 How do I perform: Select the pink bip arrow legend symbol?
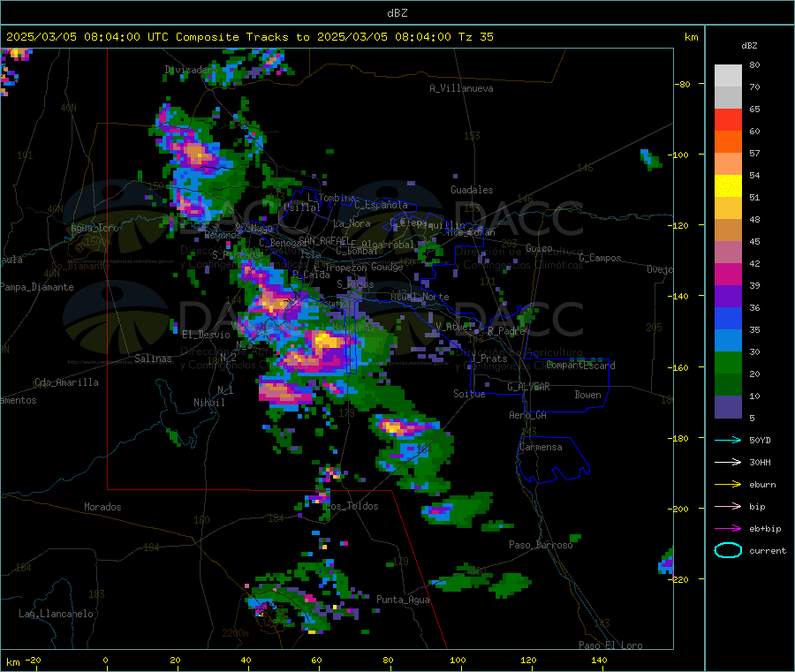point(728,506)
